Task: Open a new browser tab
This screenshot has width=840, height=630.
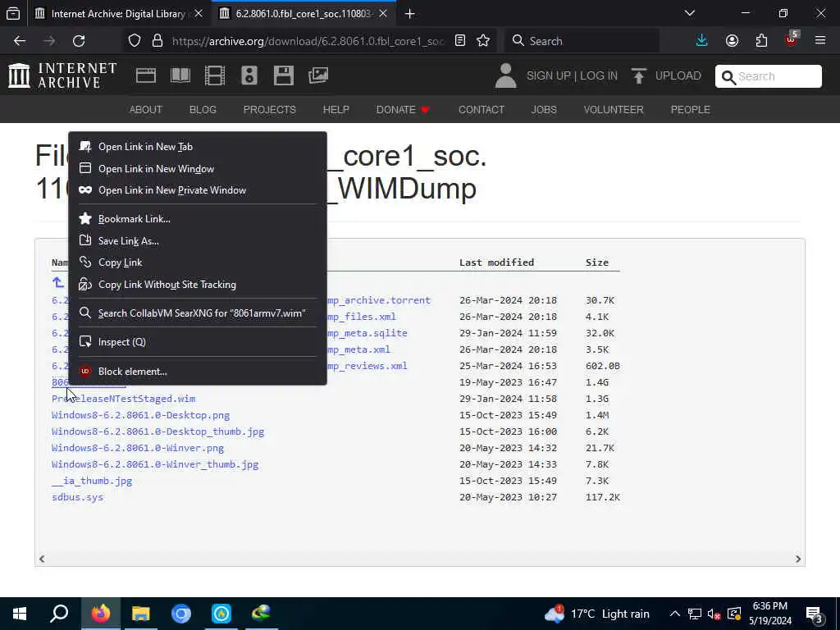Action: pyautogui.click(x=410, y=14)
